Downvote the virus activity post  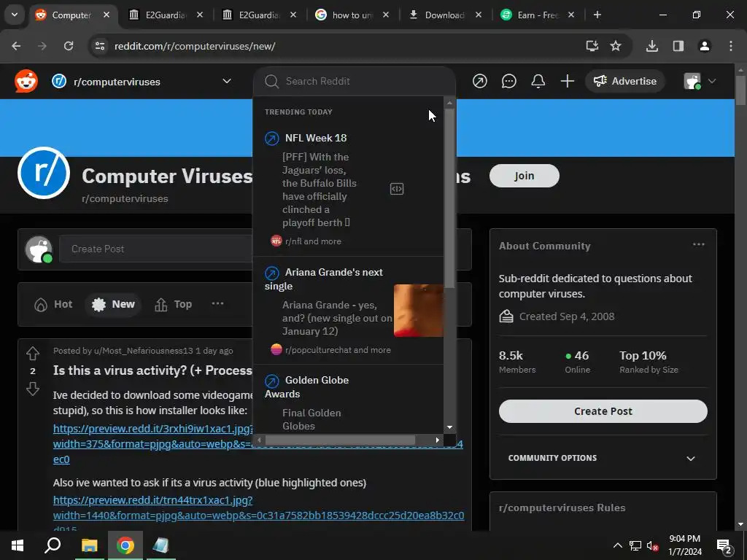33,389
